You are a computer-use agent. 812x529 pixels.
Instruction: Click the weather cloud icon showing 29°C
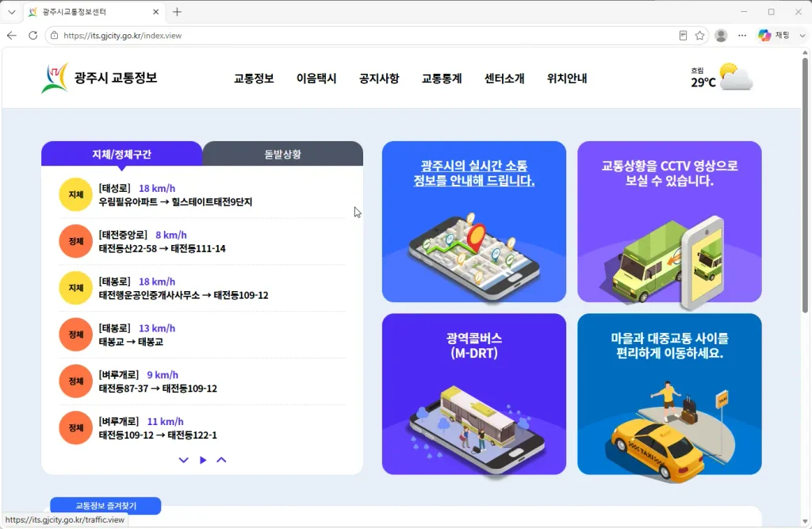pos(736,77)
